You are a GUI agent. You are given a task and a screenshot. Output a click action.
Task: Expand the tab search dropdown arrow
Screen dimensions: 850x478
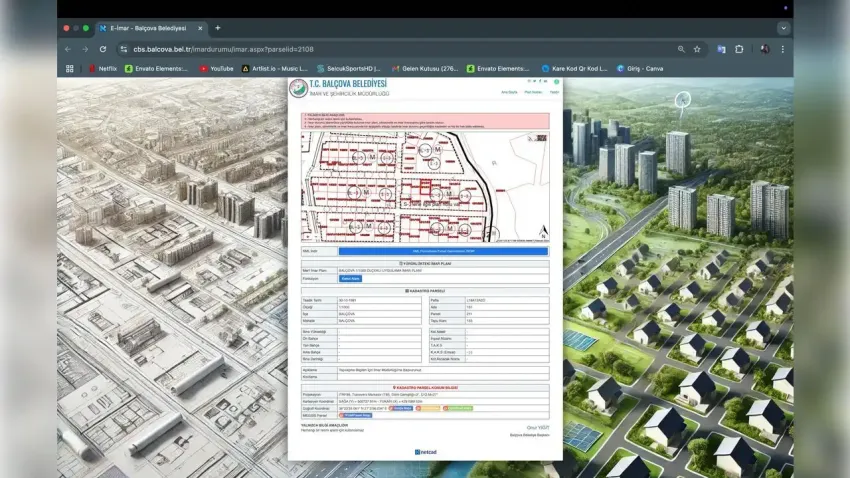[783, 28]
